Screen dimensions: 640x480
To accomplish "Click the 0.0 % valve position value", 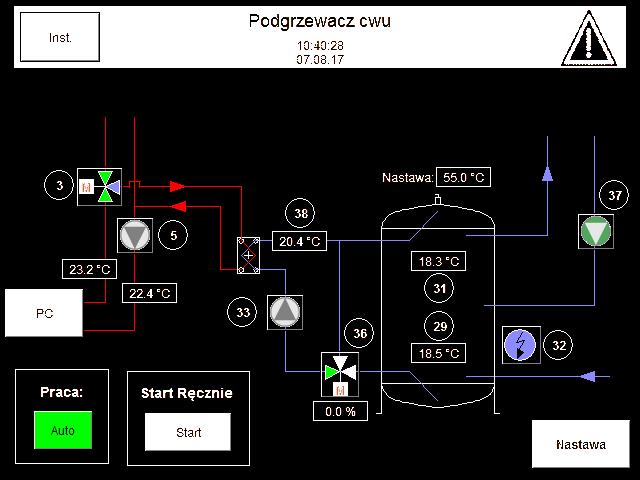I will (340, 411).
